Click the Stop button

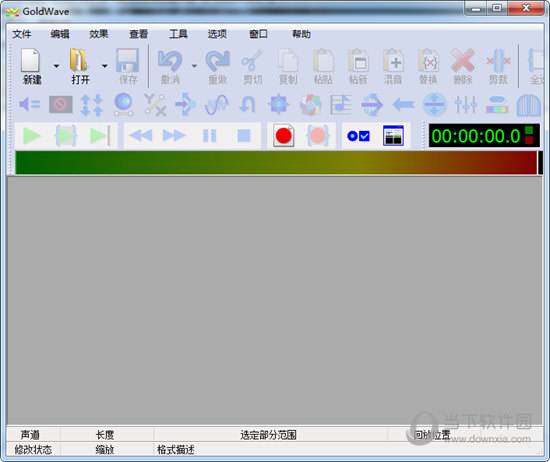tap(244, 136)
